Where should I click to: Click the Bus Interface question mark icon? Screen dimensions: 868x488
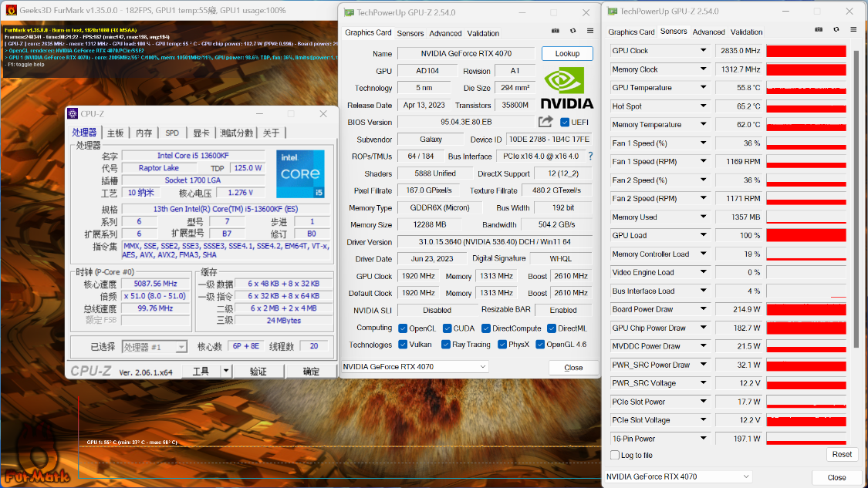[x=590, y=156]
